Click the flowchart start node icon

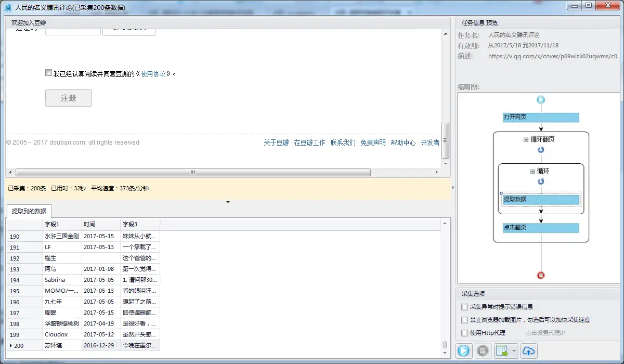pyautogui.click(x=541, y=100)
